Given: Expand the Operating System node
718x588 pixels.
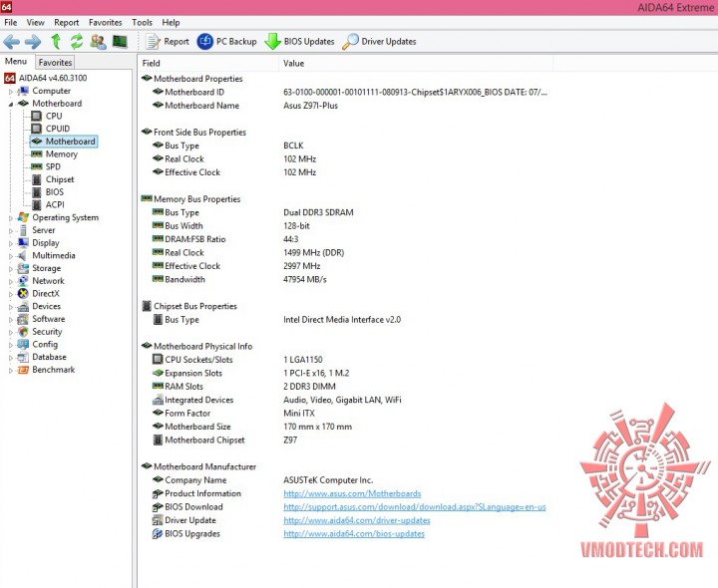Looking at the screenshot, I should [11, 218].
